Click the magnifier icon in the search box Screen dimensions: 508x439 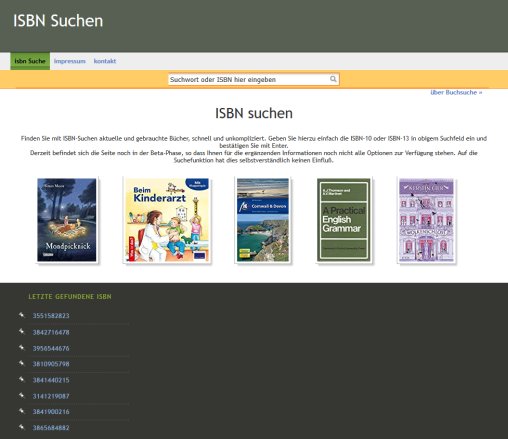[x=333, y=79]
